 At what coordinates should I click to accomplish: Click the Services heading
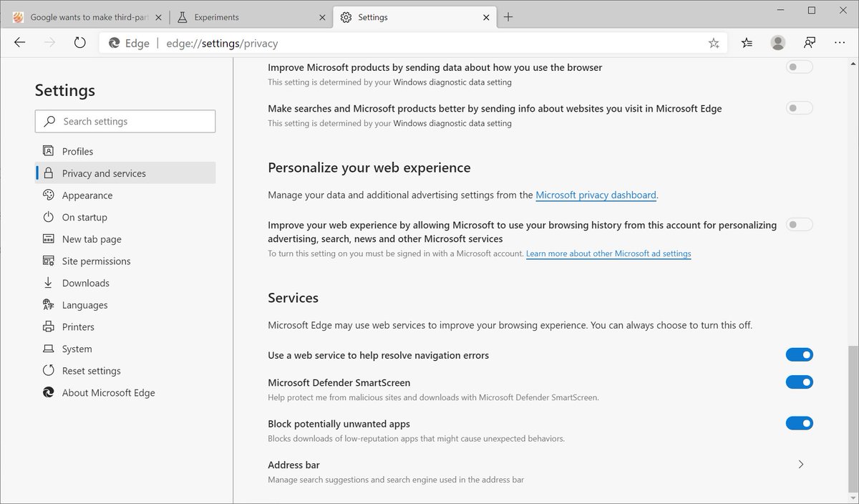[x=293, y=298]
